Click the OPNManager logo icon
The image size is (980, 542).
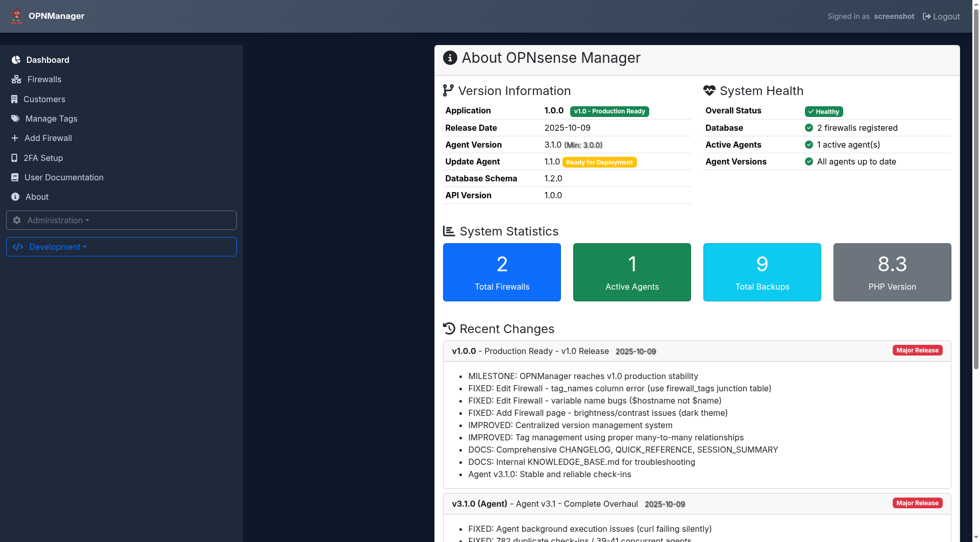click(16, 16)
